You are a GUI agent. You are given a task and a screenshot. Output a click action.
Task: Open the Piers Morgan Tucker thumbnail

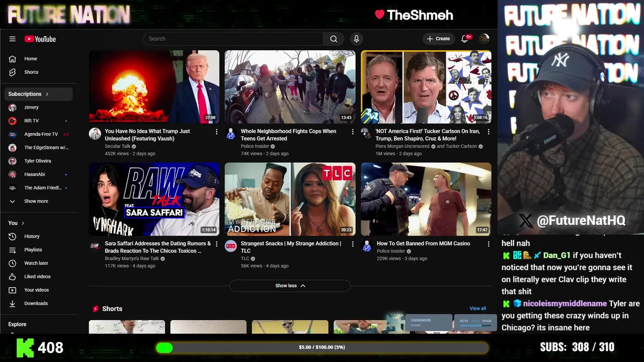[x=426, y=86]
